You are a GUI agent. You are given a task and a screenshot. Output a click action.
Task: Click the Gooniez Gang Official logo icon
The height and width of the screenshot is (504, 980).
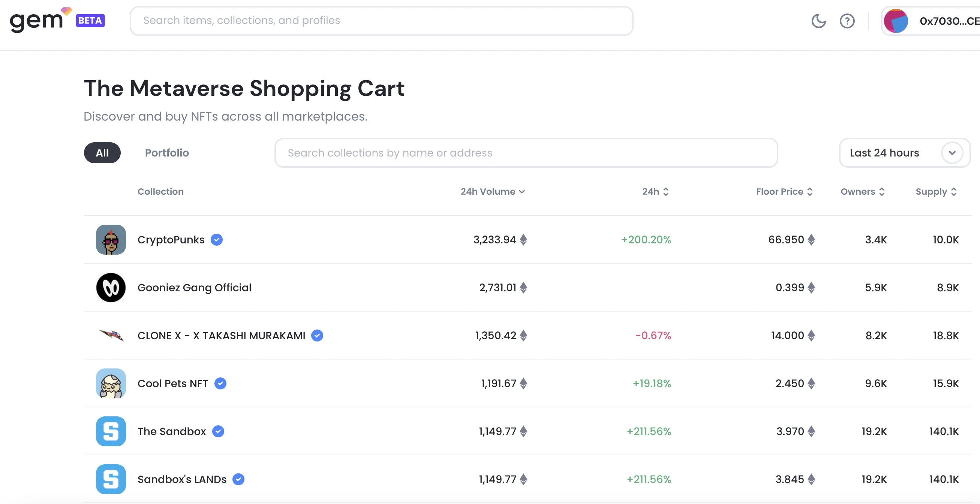[x=111, y=288]
